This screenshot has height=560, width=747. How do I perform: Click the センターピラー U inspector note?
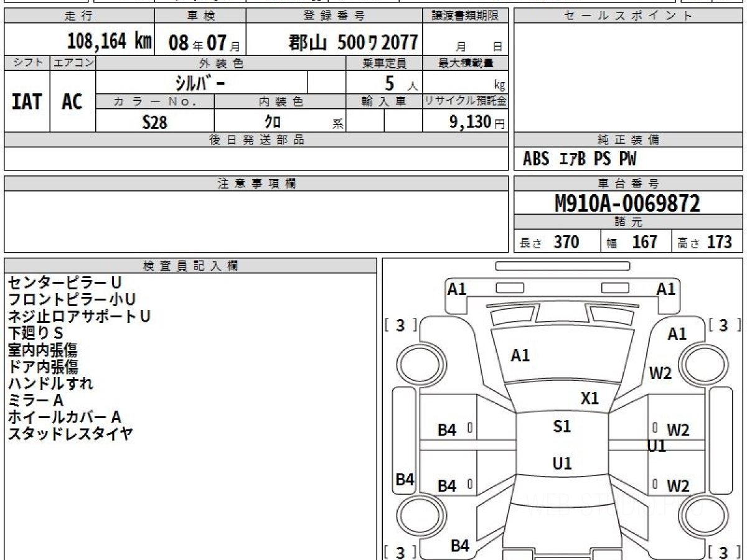(x=64, y=282)
